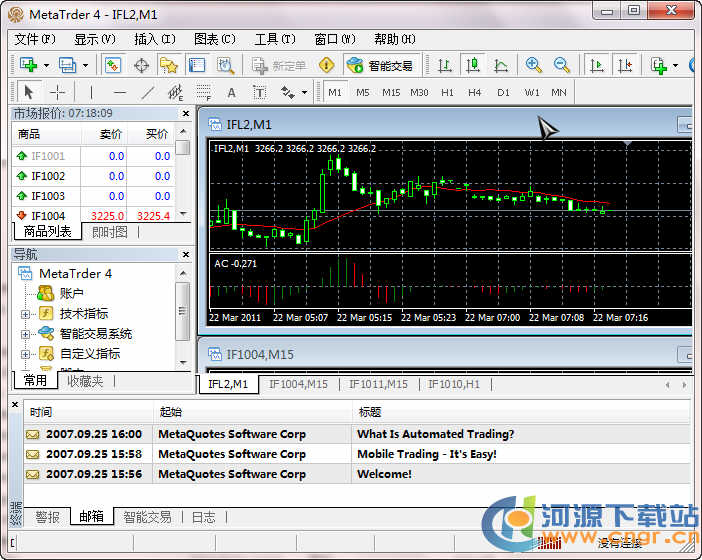Click the zoom out magnifier icon
Screen dimensions: 702x560
562,65
